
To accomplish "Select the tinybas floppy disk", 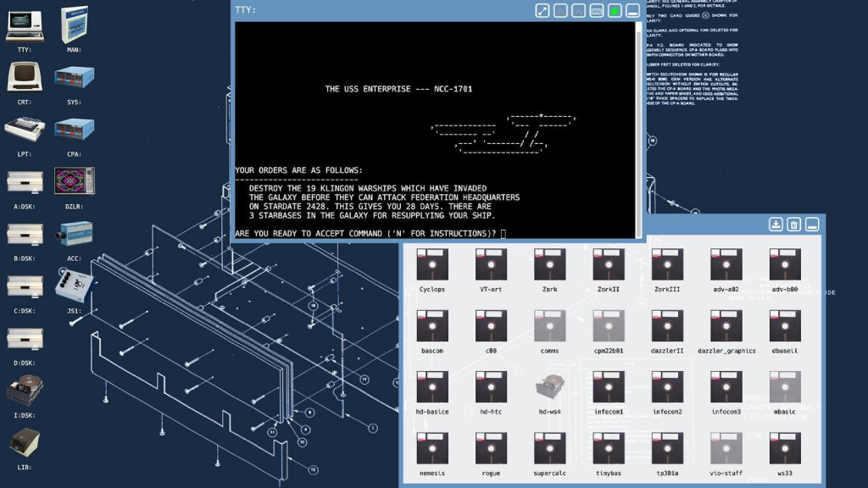I will pyautogui.click(x=609, y=449).
